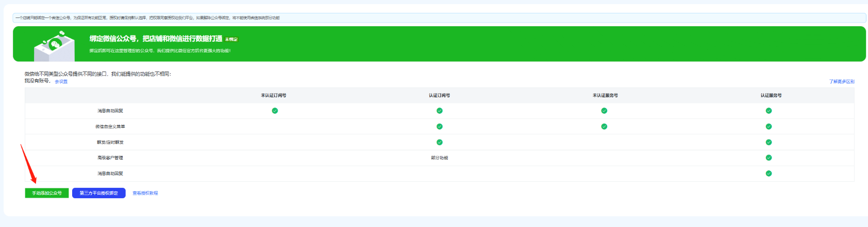The image size is (868, 227).
Task: Follow the 去设置 link
Action: click(x=61, y=81)
